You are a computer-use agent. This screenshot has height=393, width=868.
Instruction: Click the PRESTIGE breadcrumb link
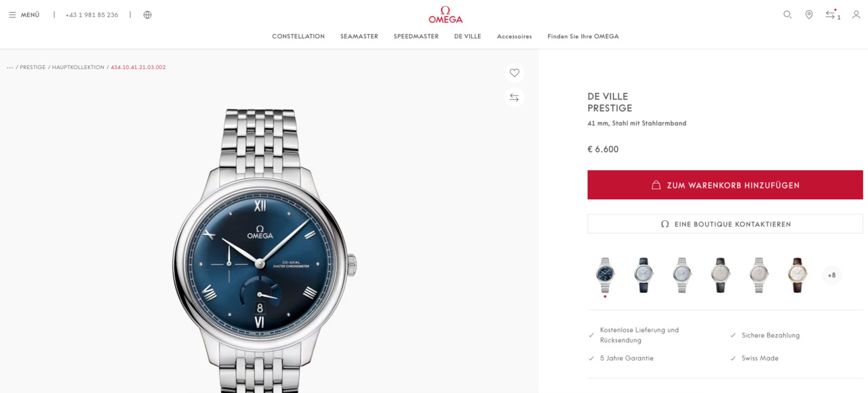click(33, 68)
